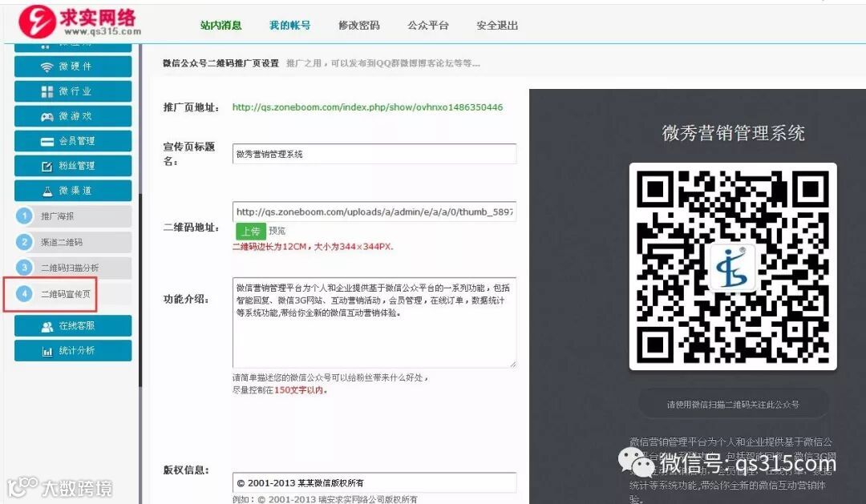Click the 微信公众号二维码推广页设置 heading
Screen dimensions: 866x504
point(221,63)
